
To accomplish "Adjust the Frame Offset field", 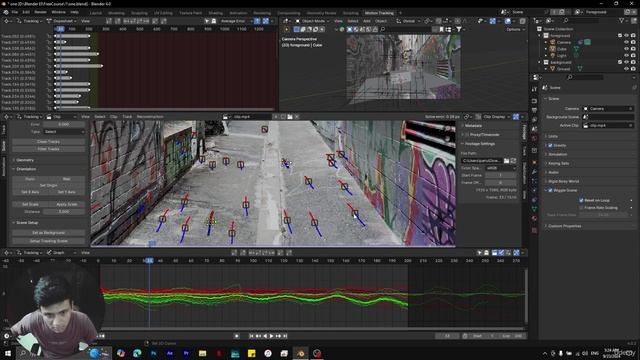I will coord(500,182).
